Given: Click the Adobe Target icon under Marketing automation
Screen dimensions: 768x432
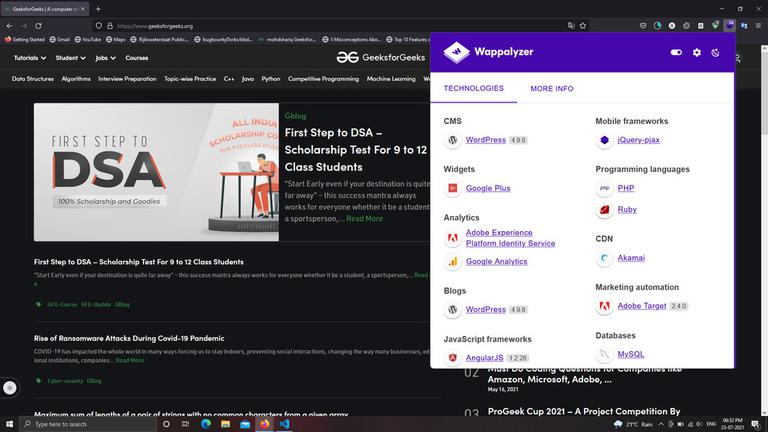Looking at the screenshot, I should [604, 306].
